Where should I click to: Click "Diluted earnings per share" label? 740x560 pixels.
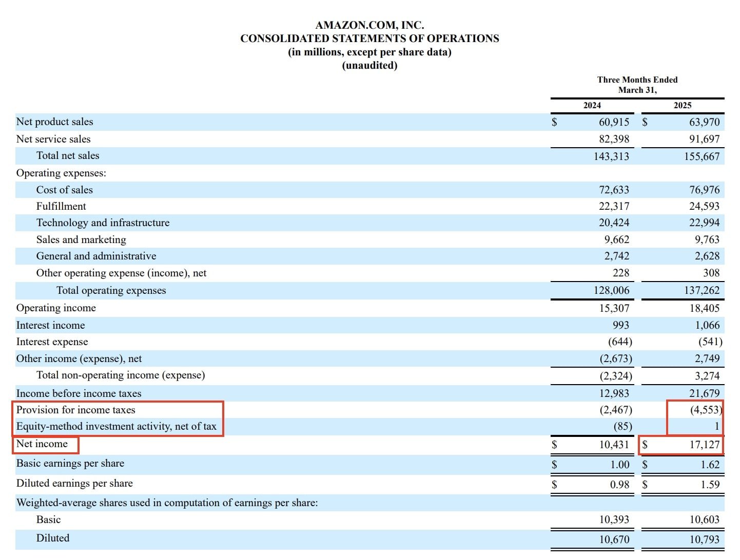click(x=74, y=483)
